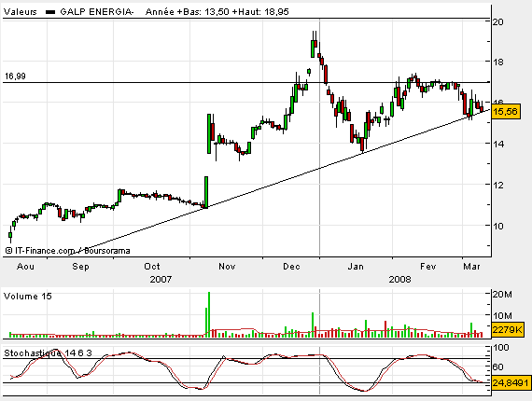The width and height of the screenshot is (532, 401).
Task: Click the 'Nov' month label
Action: (x=227, y=267)
